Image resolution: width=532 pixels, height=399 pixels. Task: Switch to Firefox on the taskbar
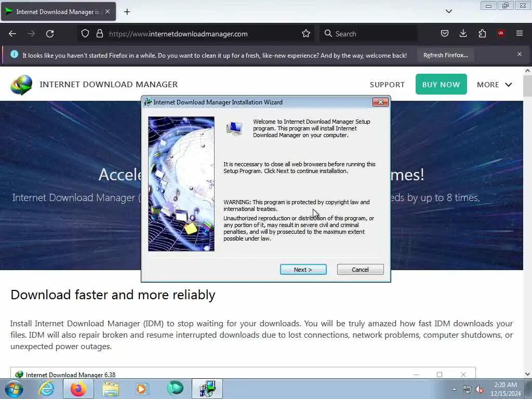pos(78,389)
